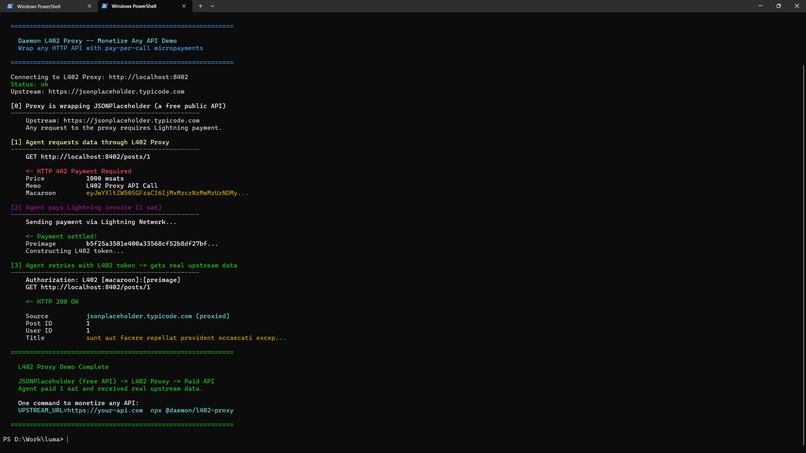
Task: Click the 'Post ID 1' line
Action: pyautogui.click(x=58, y=323)
